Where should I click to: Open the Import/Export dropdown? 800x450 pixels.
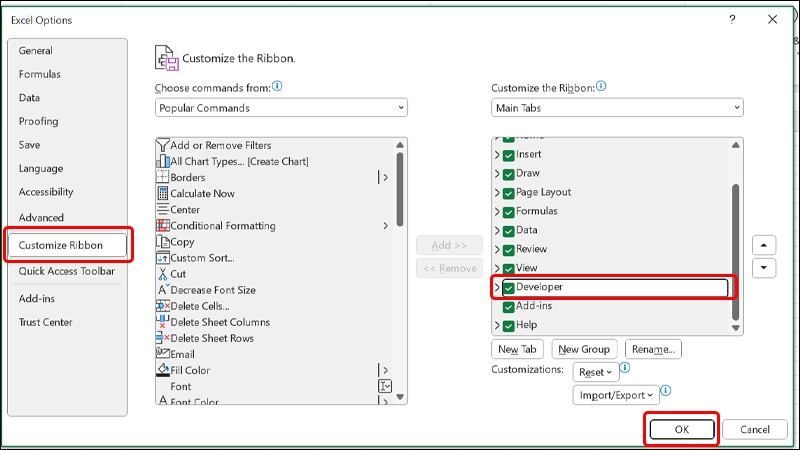[616, 395]
